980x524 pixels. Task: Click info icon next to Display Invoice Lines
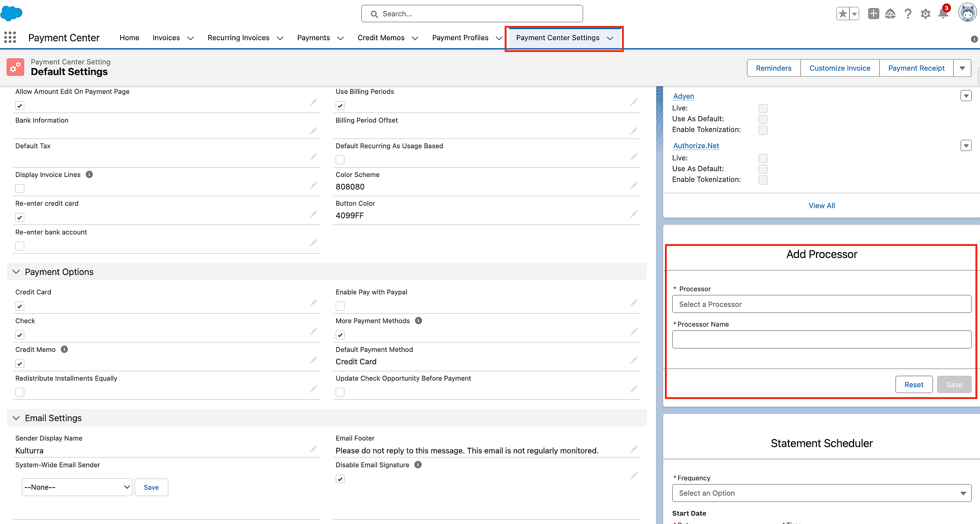[x=89, y=175]
